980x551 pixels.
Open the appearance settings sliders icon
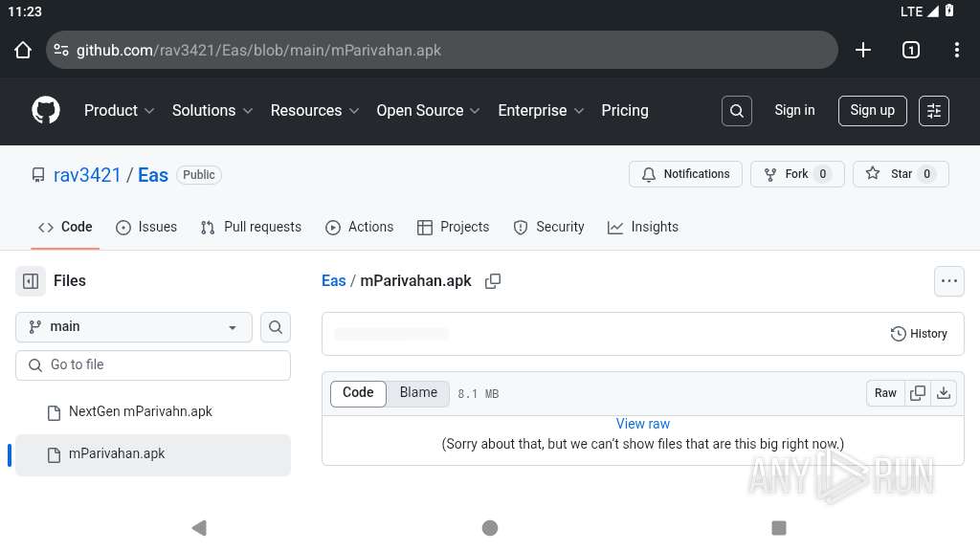point(934,111)
